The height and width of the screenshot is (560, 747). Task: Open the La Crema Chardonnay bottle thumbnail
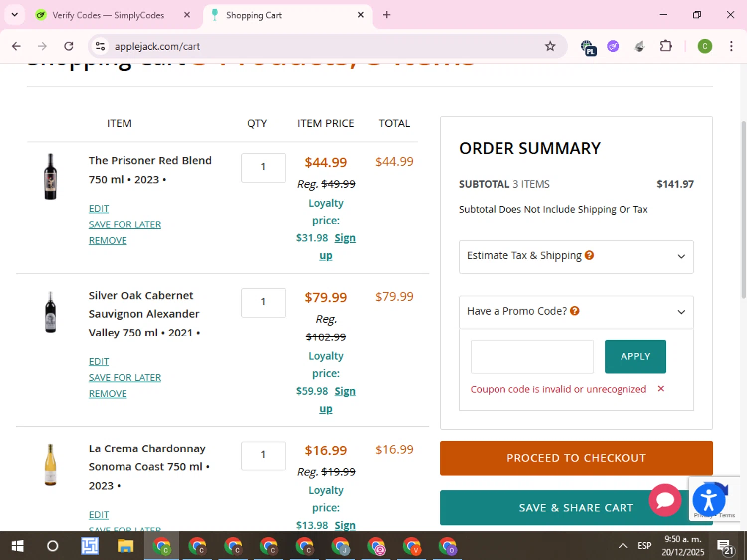(x=50, y=464)
